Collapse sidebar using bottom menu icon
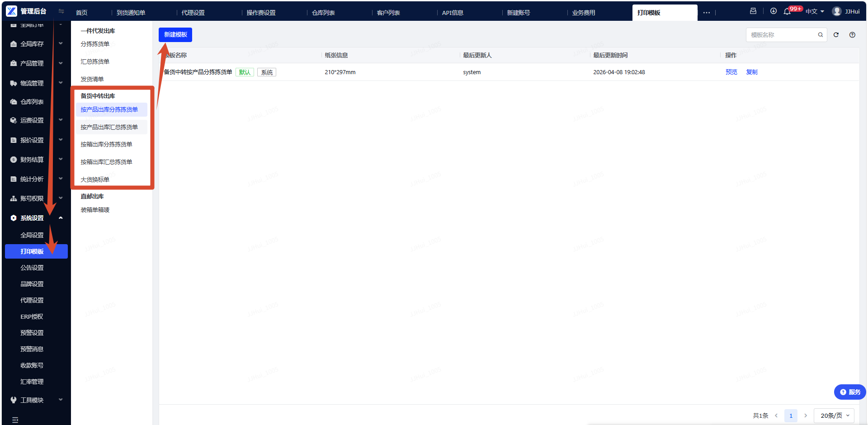868x425 pixels. (x=15, y=420)
